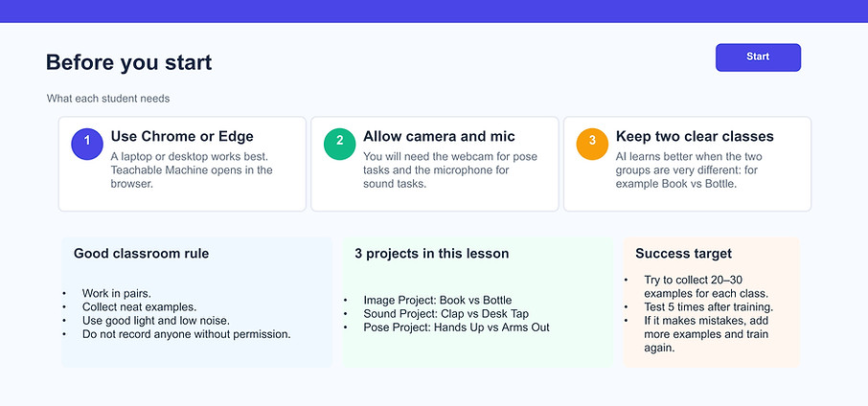Viewport: 868px width, 406px height.
Task: Click the blue number 1 circle
Action: point(87,144)
